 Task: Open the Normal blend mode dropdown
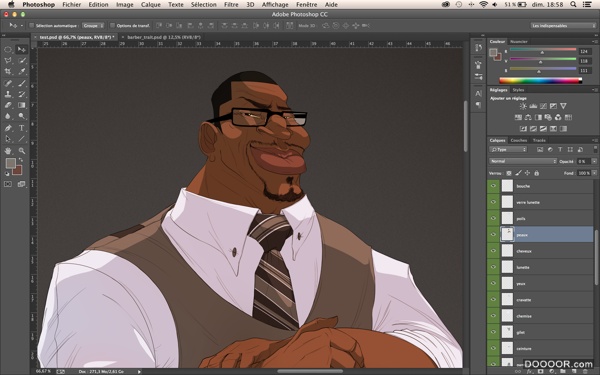click(523, 161)
